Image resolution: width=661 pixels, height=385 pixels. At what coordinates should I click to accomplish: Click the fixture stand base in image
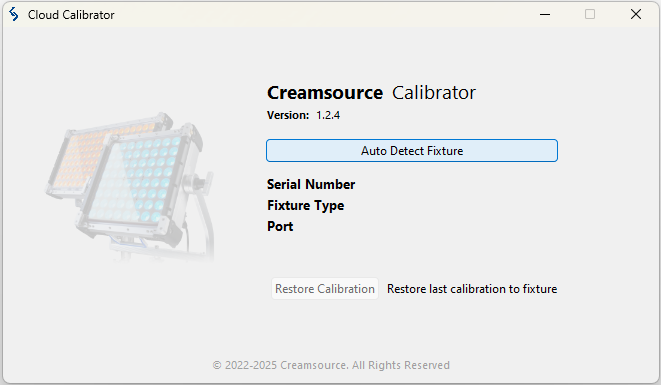tap(126, 249)
